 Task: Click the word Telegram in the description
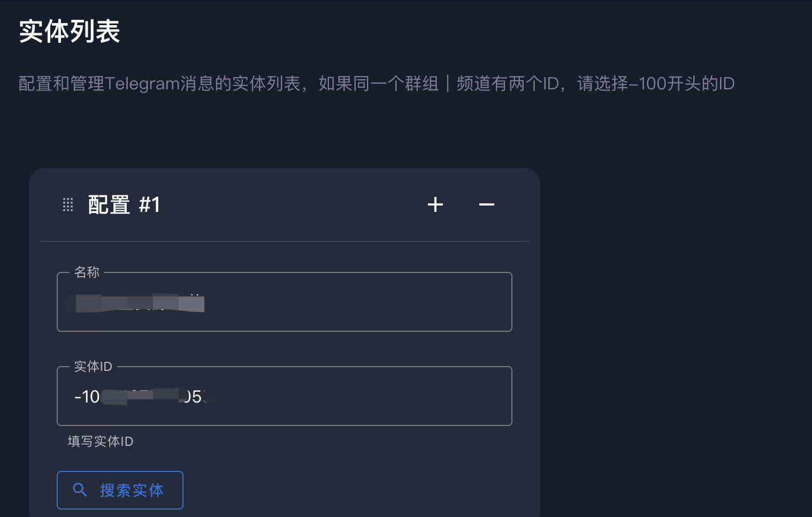click(142, 83)
